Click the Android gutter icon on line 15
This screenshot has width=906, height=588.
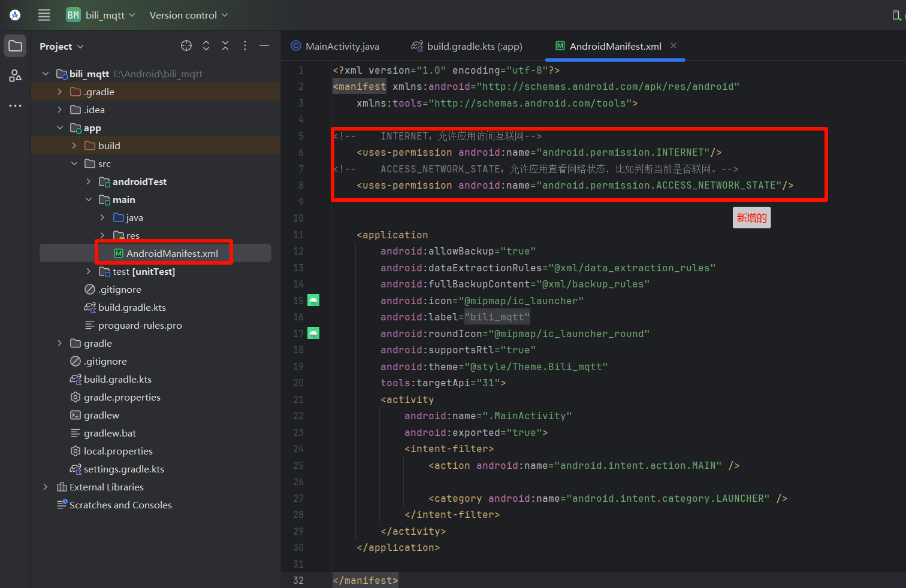(x=313, y=300)
